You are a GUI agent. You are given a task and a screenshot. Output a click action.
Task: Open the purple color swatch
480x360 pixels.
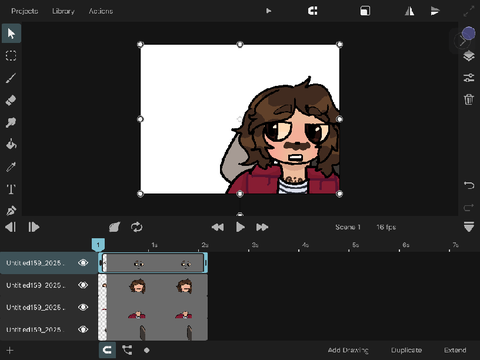click(469, 33)
